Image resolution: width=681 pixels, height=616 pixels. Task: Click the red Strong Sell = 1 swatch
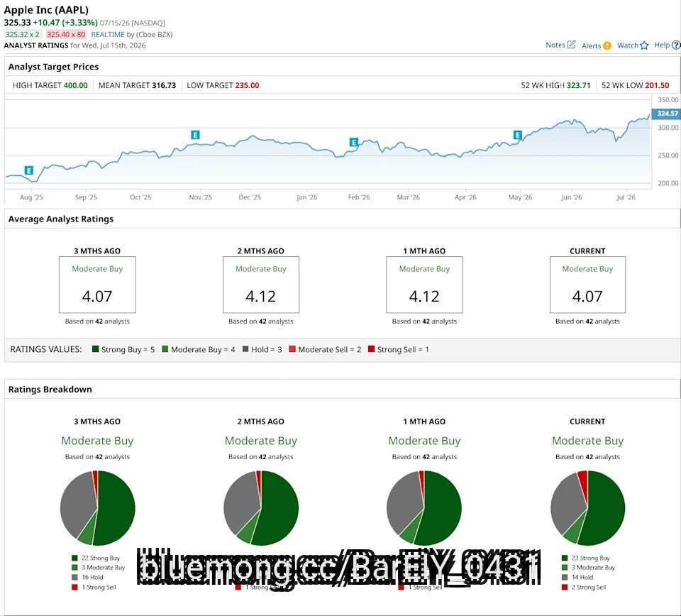click(371, 349)
